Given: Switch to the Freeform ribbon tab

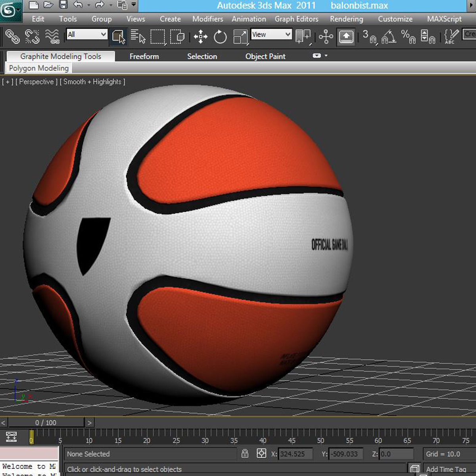Looking at the screenshot, I should pyautogui.click(x=144, y=56).
